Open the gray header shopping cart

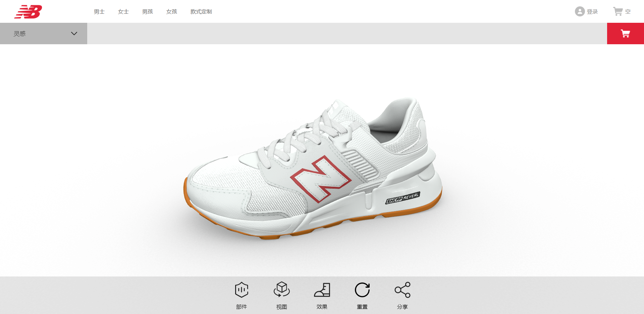pyautogui.click(x=618, y=11)
